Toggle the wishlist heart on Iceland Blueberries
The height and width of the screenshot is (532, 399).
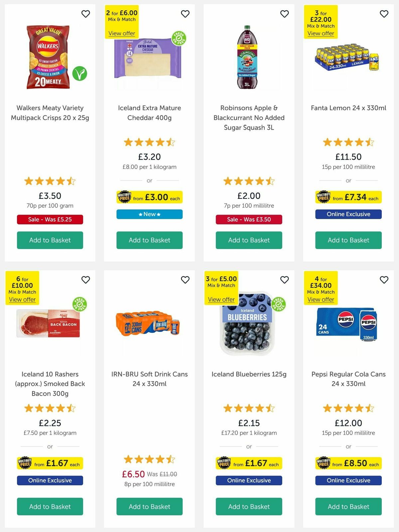pyautogui.click(x=284, y=280)
